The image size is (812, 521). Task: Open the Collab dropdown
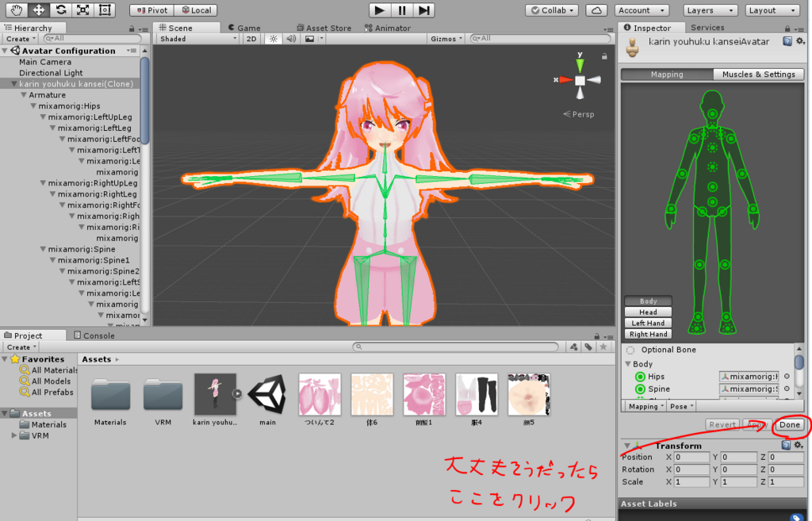tap(552, 10)
